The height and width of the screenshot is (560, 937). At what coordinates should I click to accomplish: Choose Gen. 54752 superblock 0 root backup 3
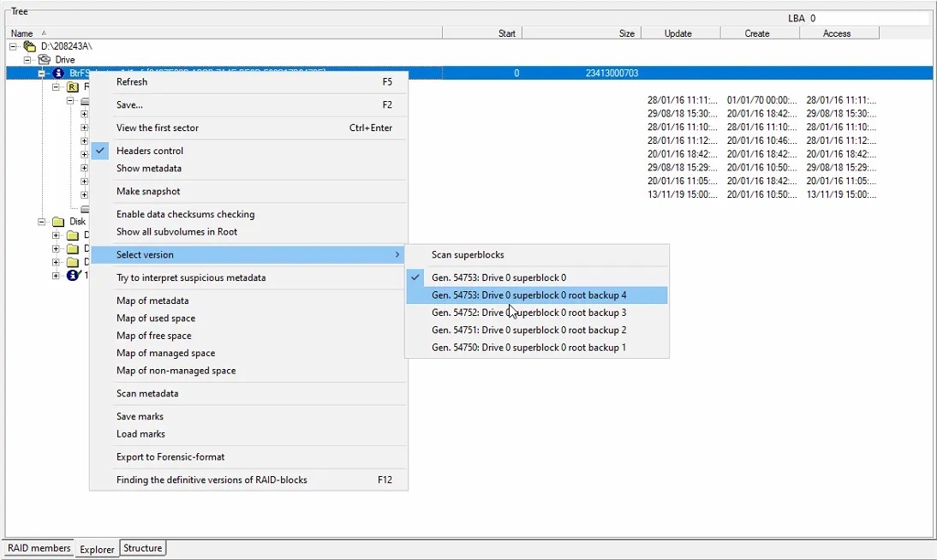pyautogui.click(x=528, y=313)
